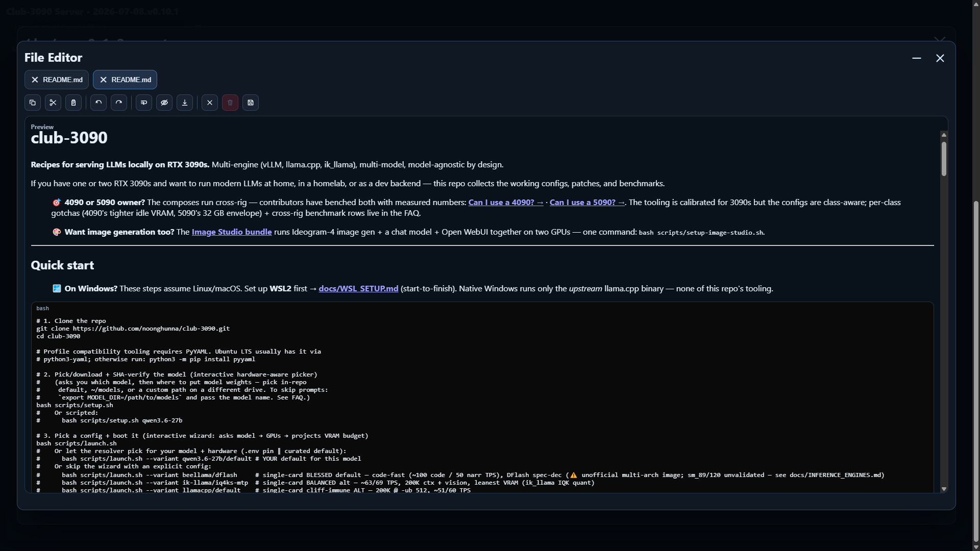
Task: Click the preview scrollbar up arrow
Action: pos(944,135)
